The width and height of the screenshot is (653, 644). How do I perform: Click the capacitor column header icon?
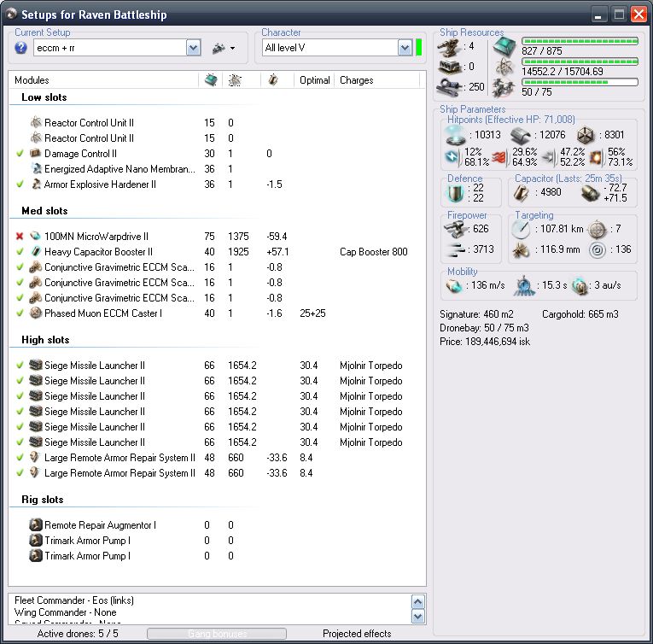click(x=273, y=79)
